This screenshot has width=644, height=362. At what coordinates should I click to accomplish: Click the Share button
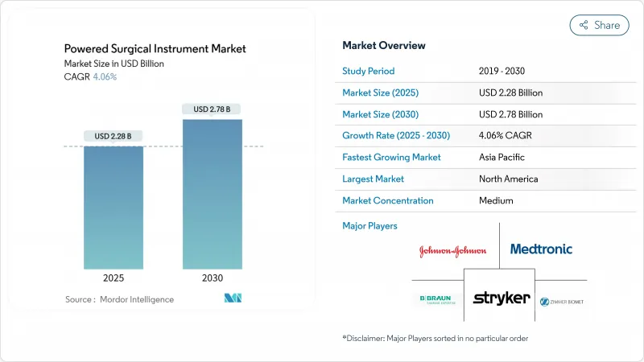[x=600, y=25]
